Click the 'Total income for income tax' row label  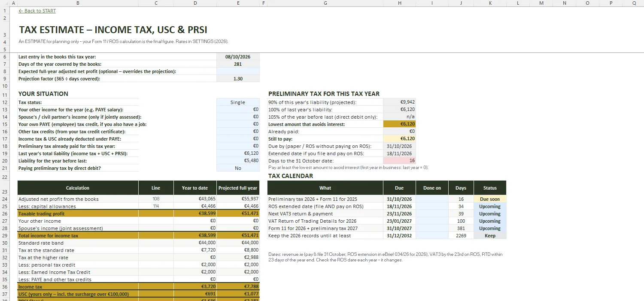78,236
